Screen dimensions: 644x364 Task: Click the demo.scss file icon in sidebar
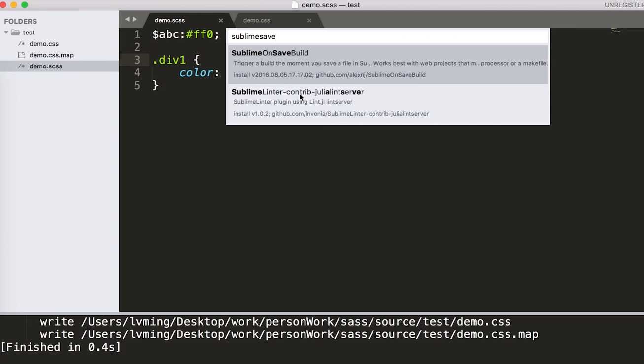coord(21,66)
